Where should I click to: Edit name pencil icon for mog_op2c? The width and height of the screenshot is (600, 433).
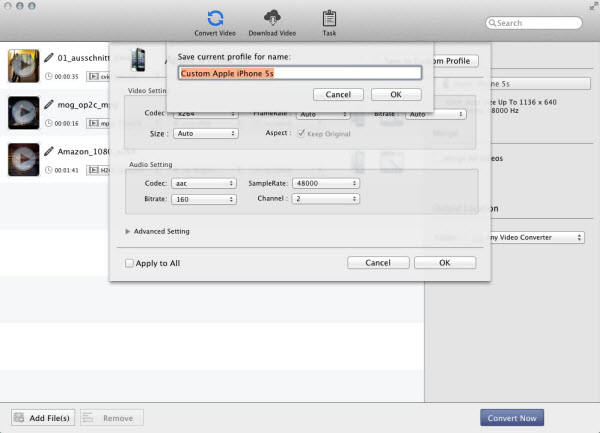pyautogui.click(x=49, y=104)
